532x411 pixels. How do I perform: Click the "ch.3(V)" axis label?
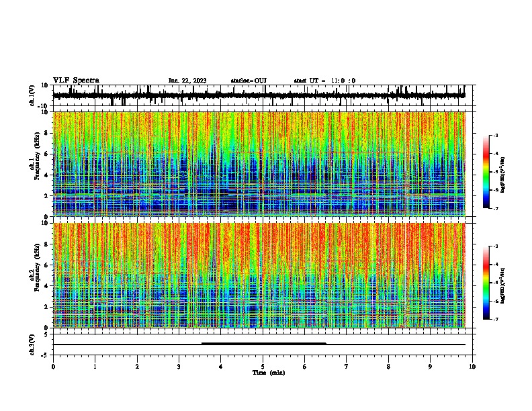point(32,345)
